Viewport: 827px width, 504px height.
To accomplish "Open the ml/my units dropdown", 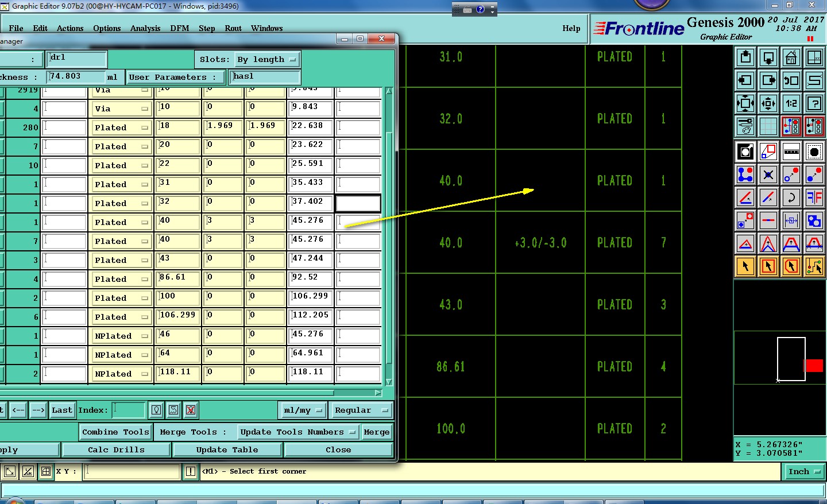I will tap(303, 410).
